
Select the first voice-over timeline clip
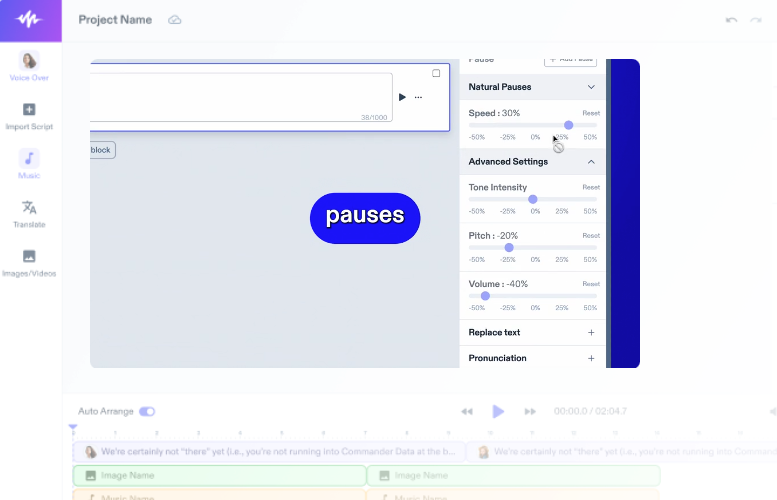pyautogui.click(x=269, y=452)
